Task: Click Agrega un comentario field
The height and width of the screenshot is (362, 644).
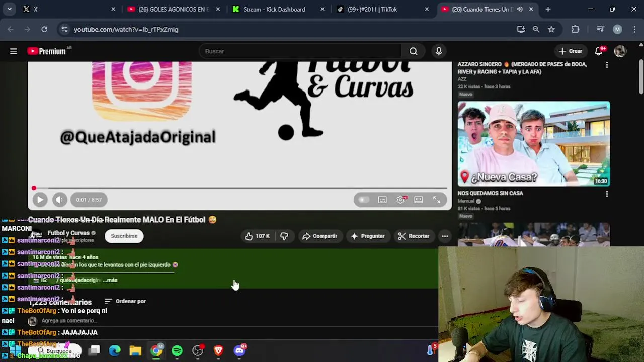Action: 69,321
